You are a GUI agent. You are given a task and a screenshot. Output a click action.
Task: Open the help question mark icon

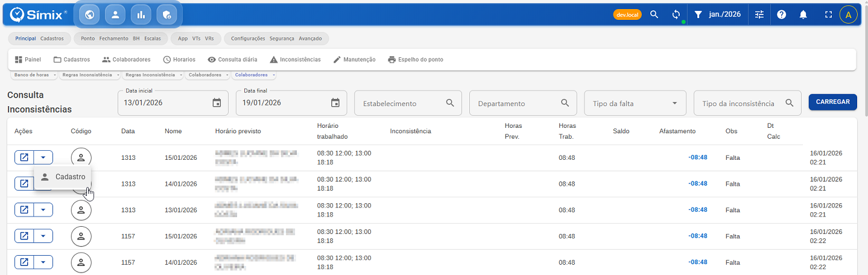(x=781, y=14)
